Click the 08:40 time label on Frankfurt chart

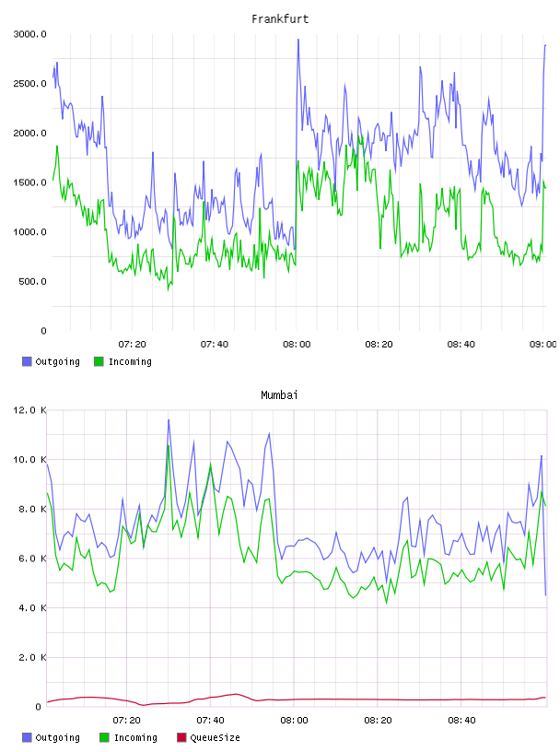click(461, 345)
